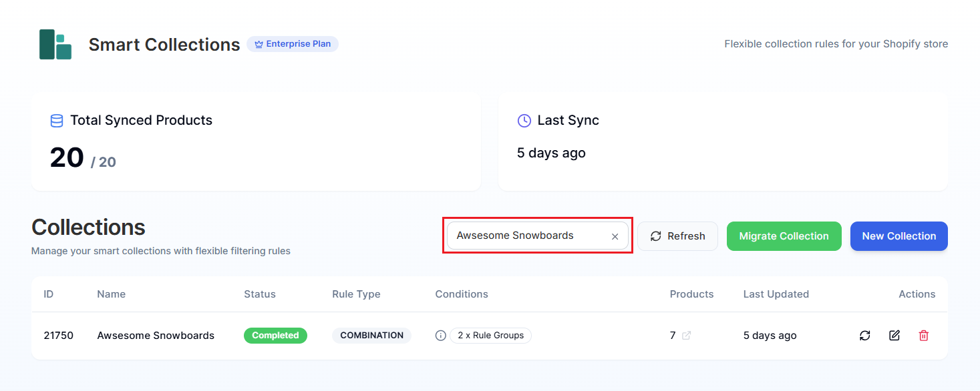This screenshot has width=980, height=391.
Task: Click the Smart Collections app logo
Action: coord(55,45)
